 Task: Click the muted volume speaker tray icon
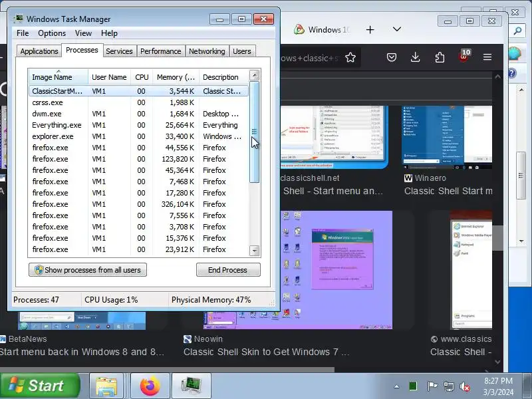465,386
